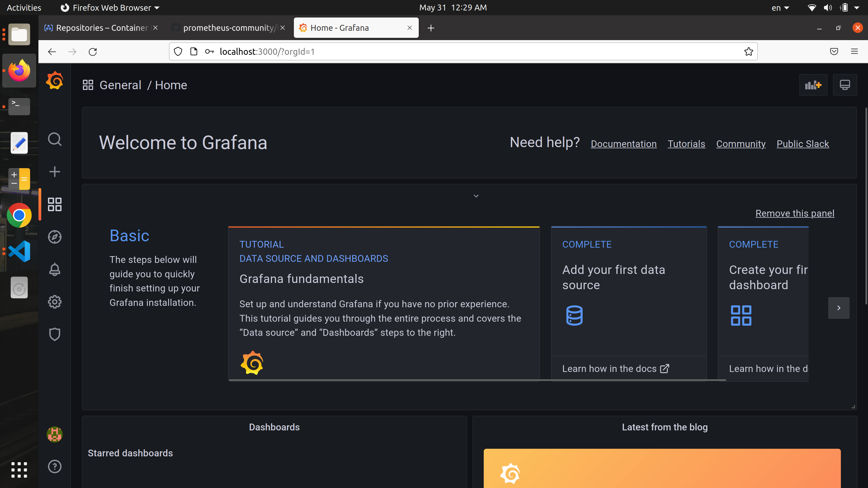This screenshot has width=868, height=488.
Task: Open the keyboard layout dropdown labeled en
Action: pyautogui.click(x=780, y=7)
